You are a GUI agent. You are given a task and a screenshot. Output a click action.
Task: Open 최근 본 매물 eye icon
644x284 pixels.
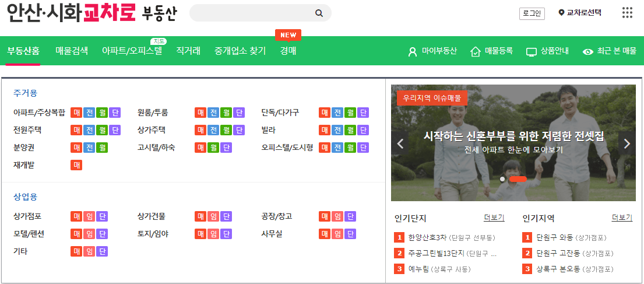588,52
